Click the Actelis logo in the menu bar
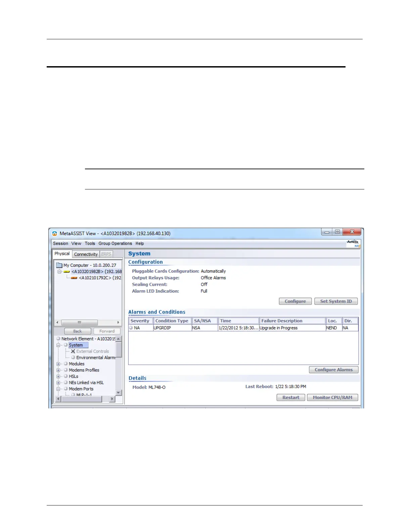411x532 pixels. tap(353, 243)
